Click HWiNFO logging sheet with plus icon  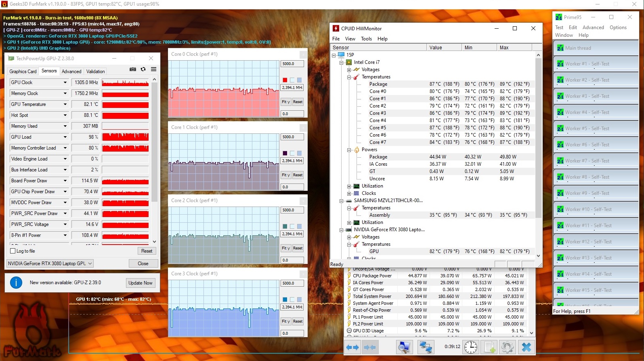490,347
